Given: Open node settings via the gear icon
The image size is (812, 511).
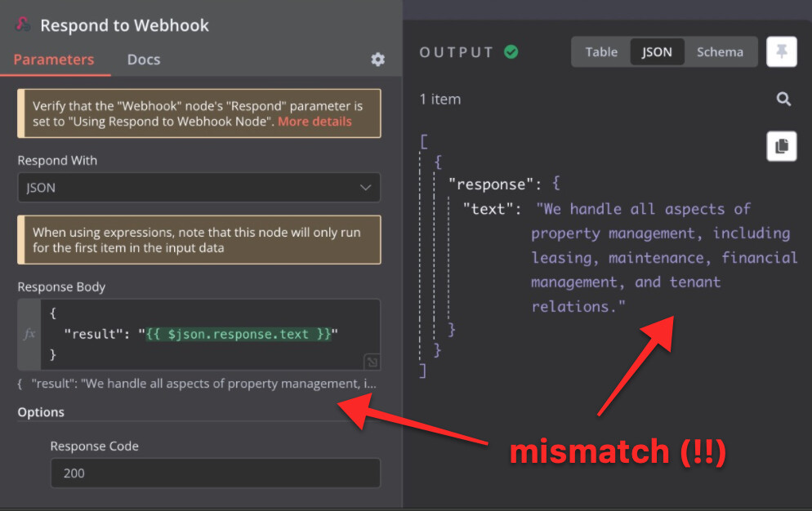Looking at the screenshot, I should pyautogui.click(x=377, y=60).
